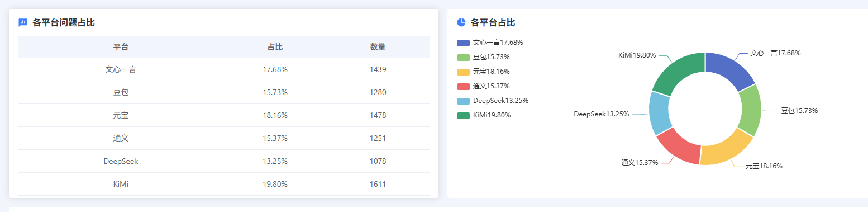Click the light blue DeepSeek legend swatch
The image size is (868, 212).
pos(463,101)
